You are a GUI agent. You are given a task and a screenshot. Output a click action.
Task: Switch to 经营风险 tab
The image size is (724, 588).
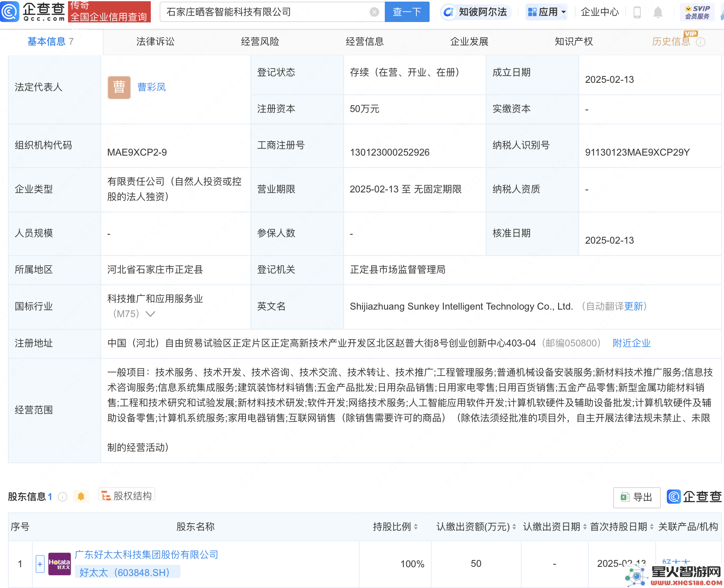(260, 42)
